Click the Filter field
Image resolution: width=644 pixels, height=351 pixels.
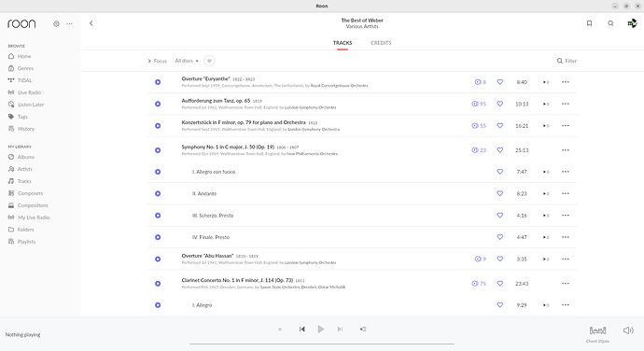(567, 61)
